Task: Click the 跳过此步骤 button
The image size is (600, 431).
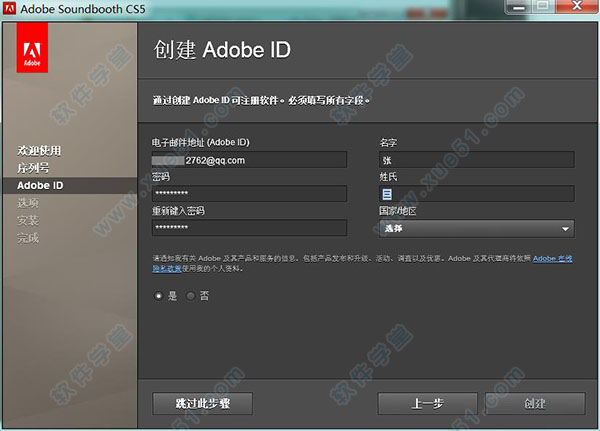Action: [x=202, y=403]
